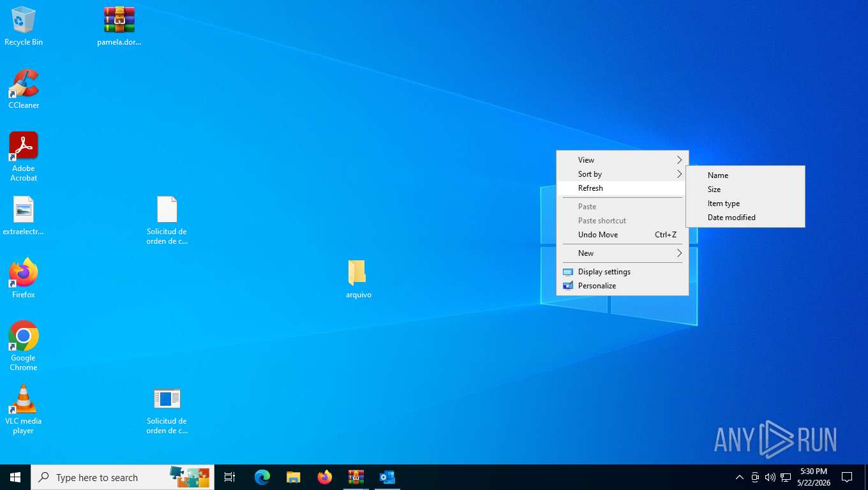Show hidden system tray icons

tap(740, 477)
